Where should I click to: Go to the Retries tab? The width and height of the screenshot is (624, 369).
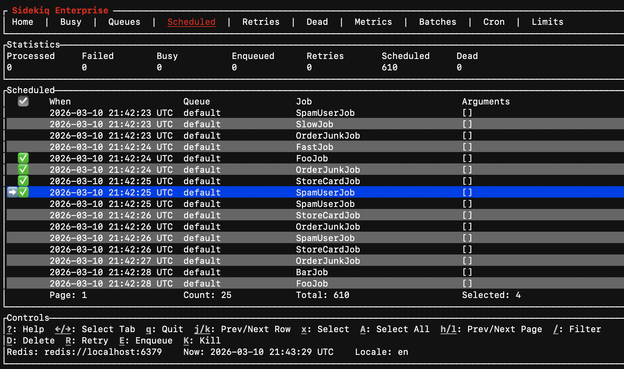coord(261,22)
